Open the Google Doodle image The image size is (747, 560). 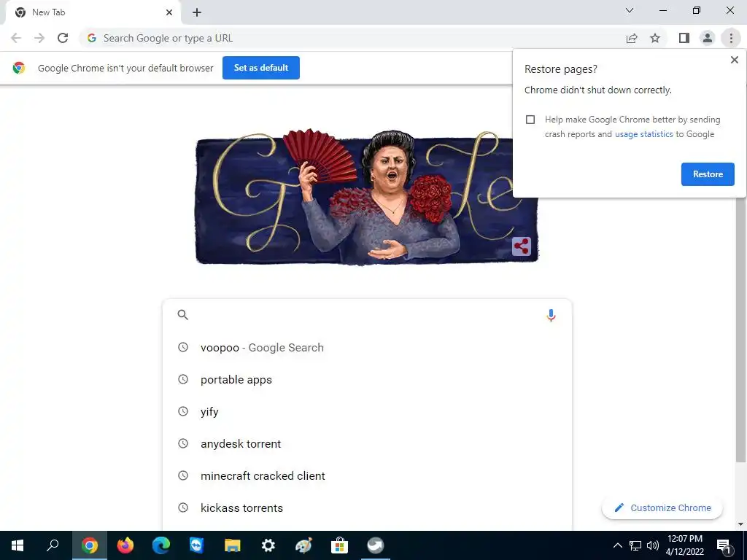coord(366,197)
